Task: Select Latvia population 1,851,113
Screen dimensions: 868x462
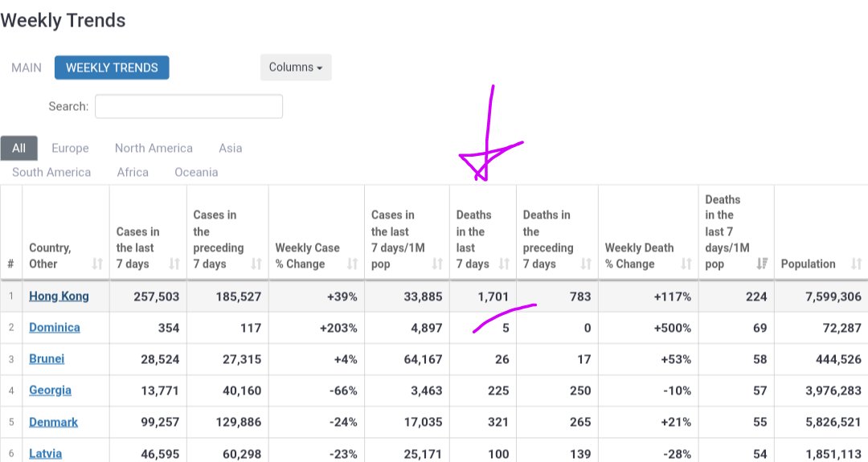Action: [x=833, y=454]
